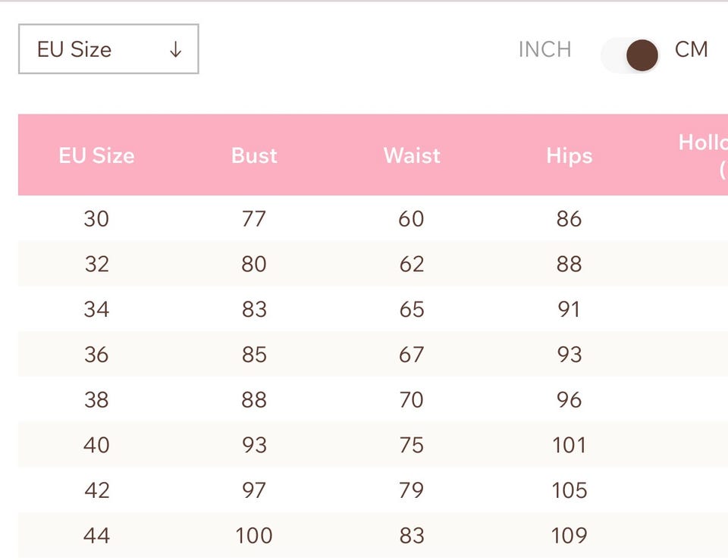The height and width of the screenshot is (560, 728).
Task: Select the EU size 42 row
Action: (x=373, y=490)
